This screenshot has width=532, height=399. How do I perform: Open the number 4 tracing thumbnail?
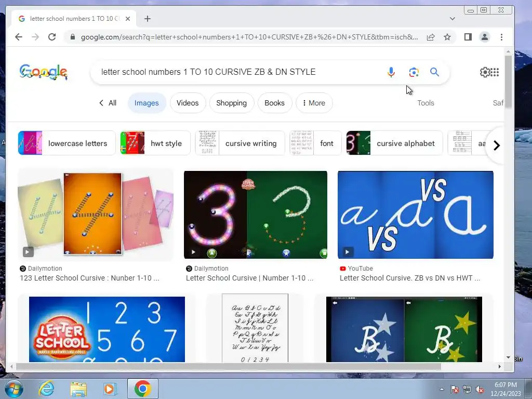[x=96, y=215]
